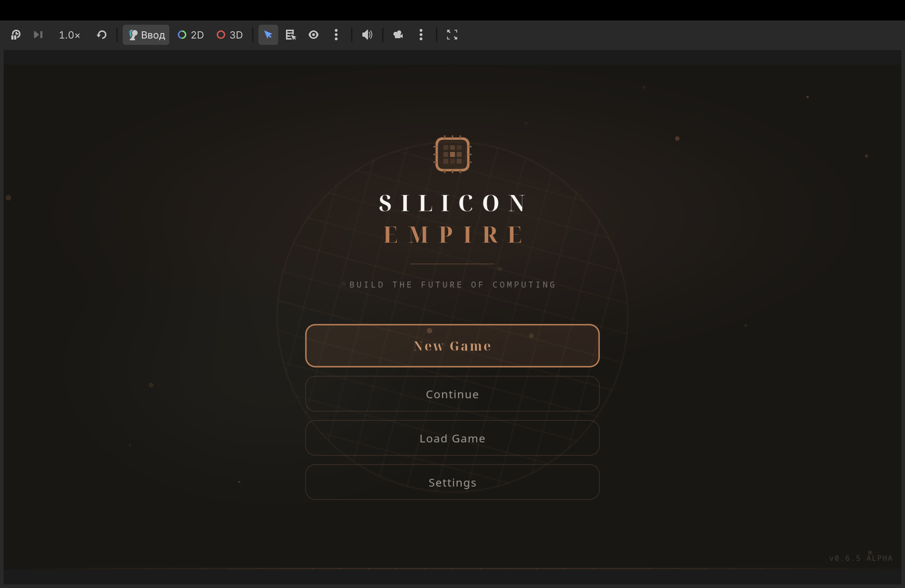Click the chip logo above the title

pyautogui.click(x=452, y=154)
